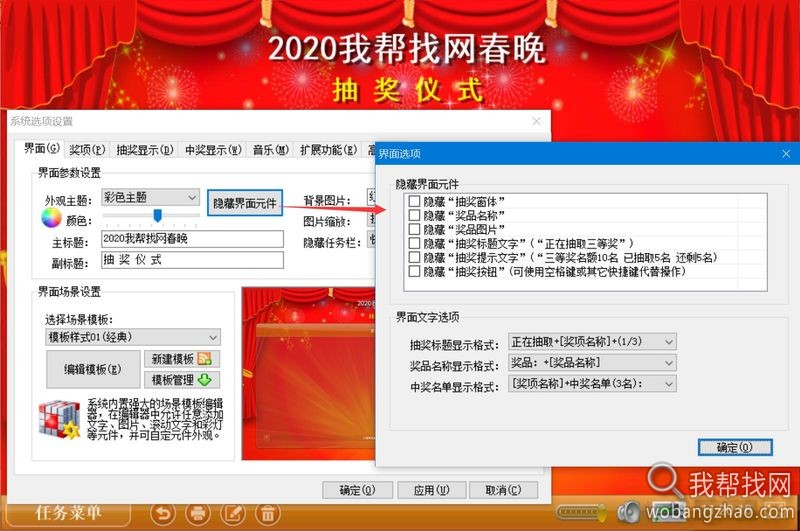Image resolution: width=800 pixels, height=531 pixels.
Task: Close the 界面选项 dialog
Action: (786, 154)
